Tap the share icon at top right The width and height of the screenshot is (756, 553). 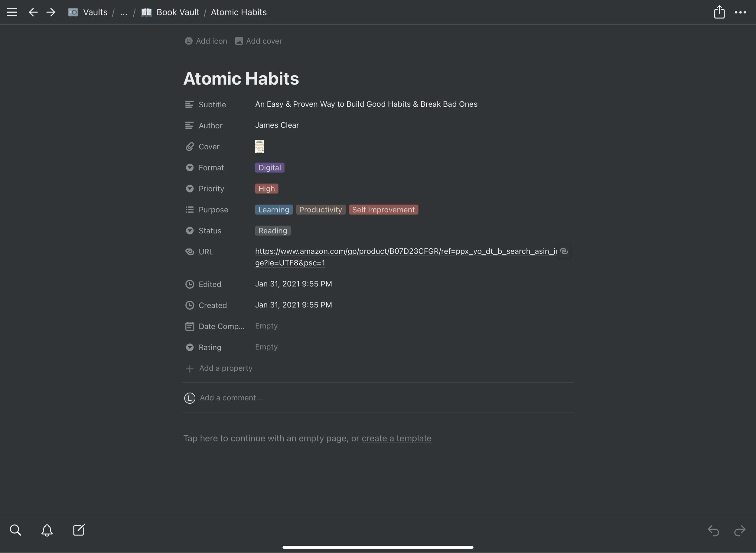719,12
